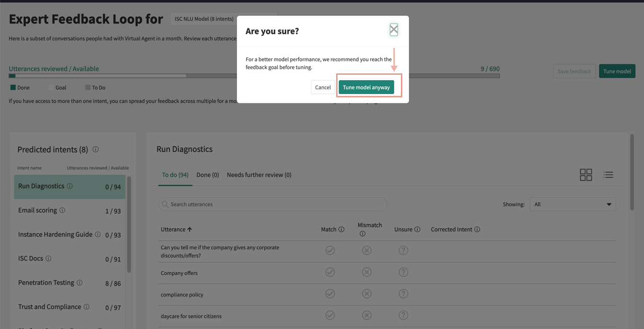Open the Needs further review (0) tab
This screenshot has height=329, width=644.
coord(259,175)
